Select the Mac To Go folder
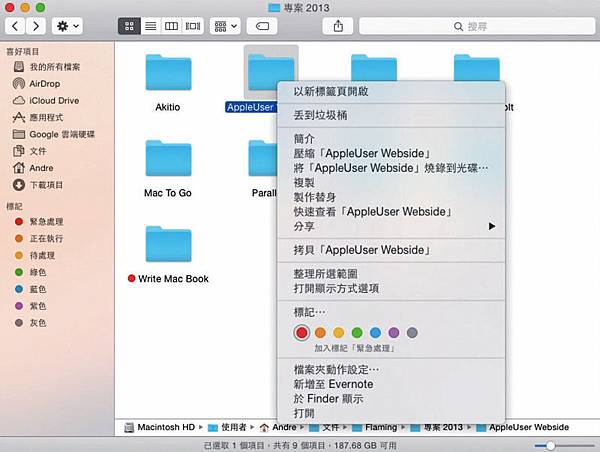Viewport: 600px width, 452px height. [x=168, y=158]
